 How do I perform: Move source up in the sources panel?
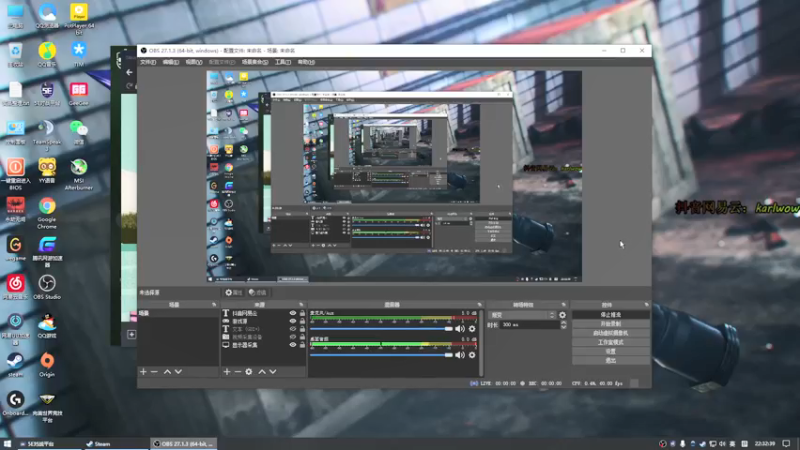(x=262, y=371)
